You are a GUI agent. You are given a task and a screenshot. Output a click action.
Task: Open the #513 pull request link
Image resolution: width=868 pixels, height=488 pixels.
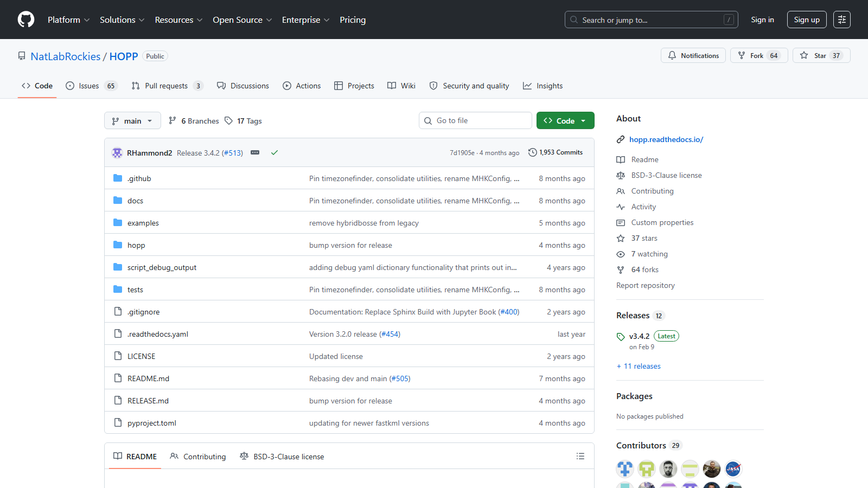pyautogui.click(x=232, y=153)
